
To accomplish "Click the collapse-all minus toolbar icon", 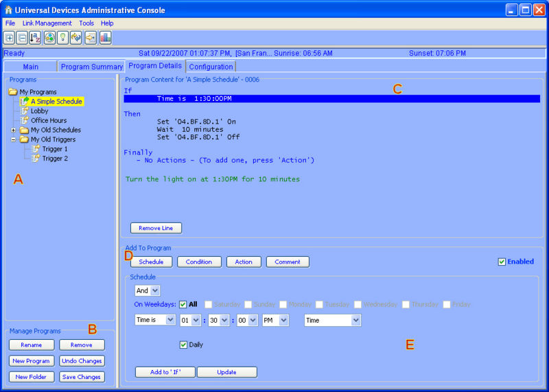I will 22,38.
